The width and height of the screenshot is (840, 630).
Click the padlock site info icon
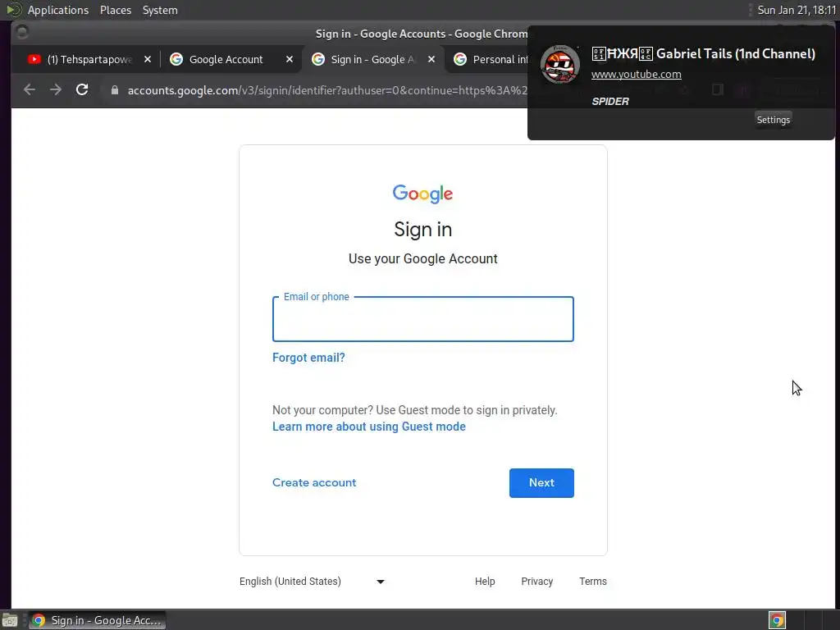point(115,90)
